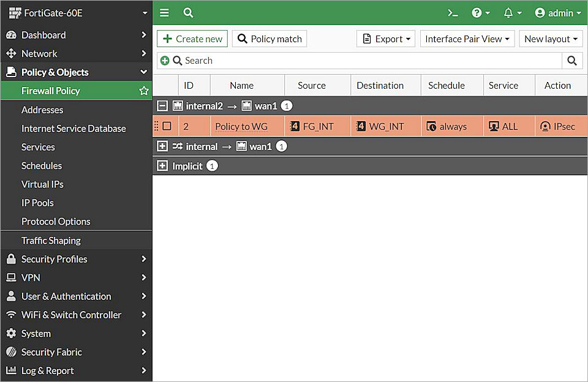Click the magnifier search icon in green header
588x382 pixels.
click(x=189, y=13)
